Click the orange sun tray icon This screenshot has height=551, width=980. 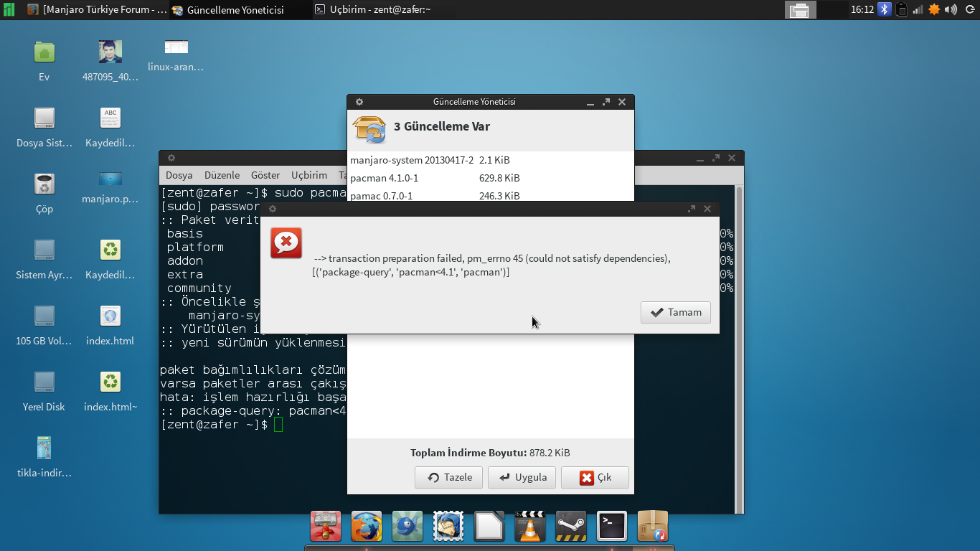(x=934, y=9)
